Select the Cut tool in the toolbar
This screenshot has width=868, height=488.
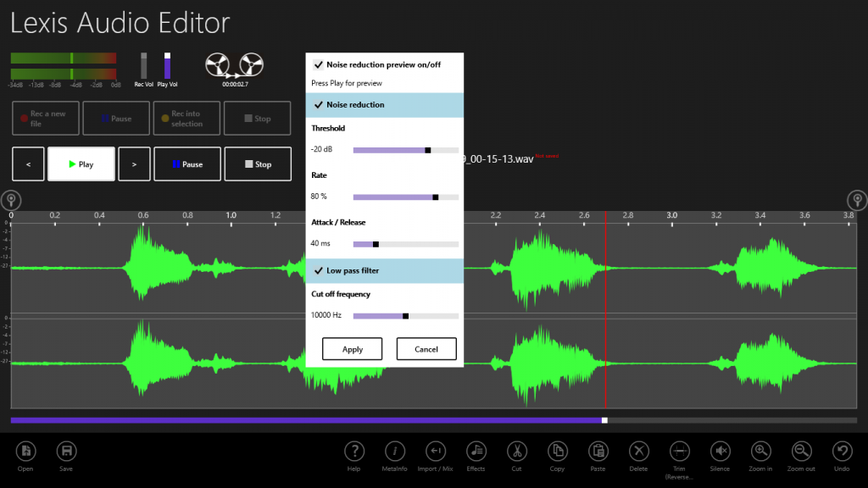tap(516, 452)
